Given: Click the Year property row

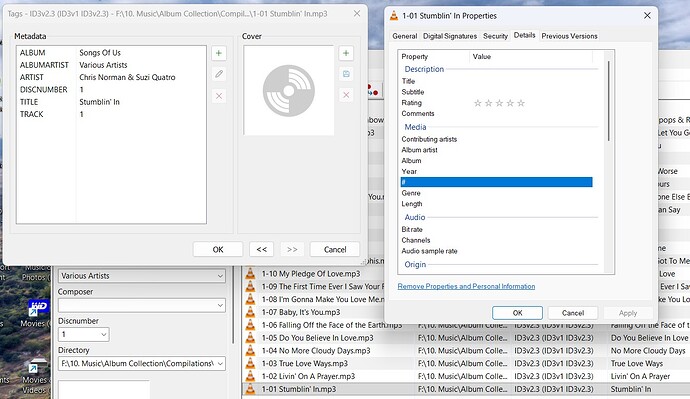Looking at the screenshot, I should click(496, 172).
